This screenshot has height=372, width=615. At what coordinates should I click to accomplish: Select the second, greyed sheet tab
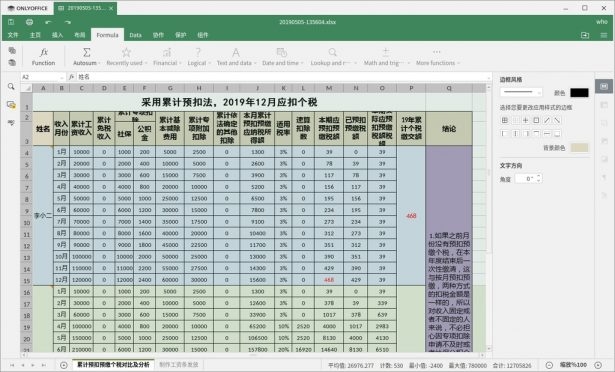178,365
